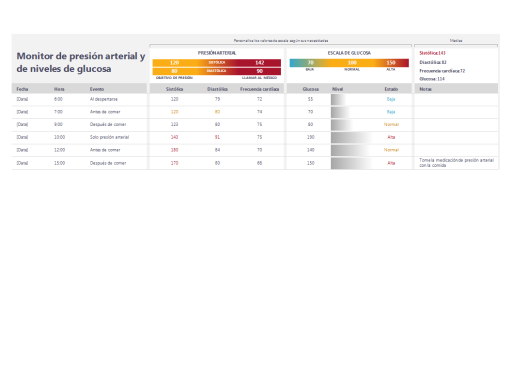Click the Nivel data bar in the 6:00 row

[x=339, y=99]
